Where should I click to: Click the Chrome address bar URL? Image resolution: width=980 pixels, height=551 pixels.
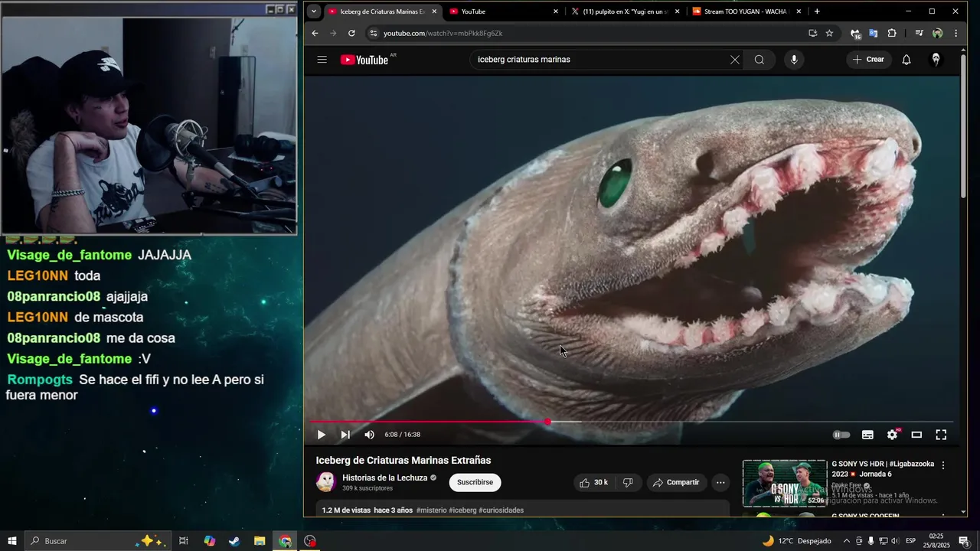click(443, 33)
